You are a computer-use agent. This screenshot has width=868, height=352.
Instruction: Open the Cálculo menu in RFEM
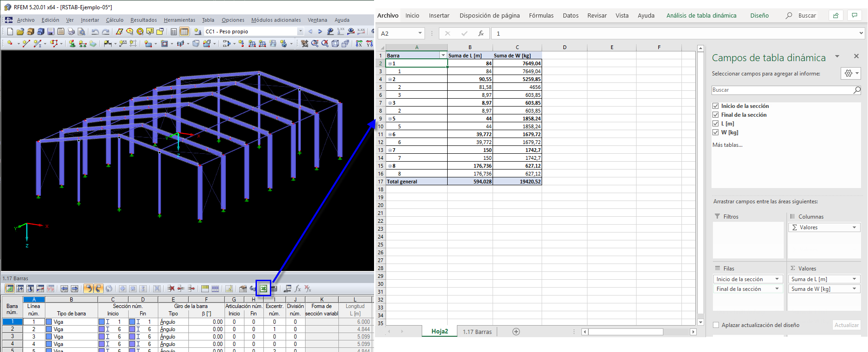pyautogui.click(x=115, y=20)
